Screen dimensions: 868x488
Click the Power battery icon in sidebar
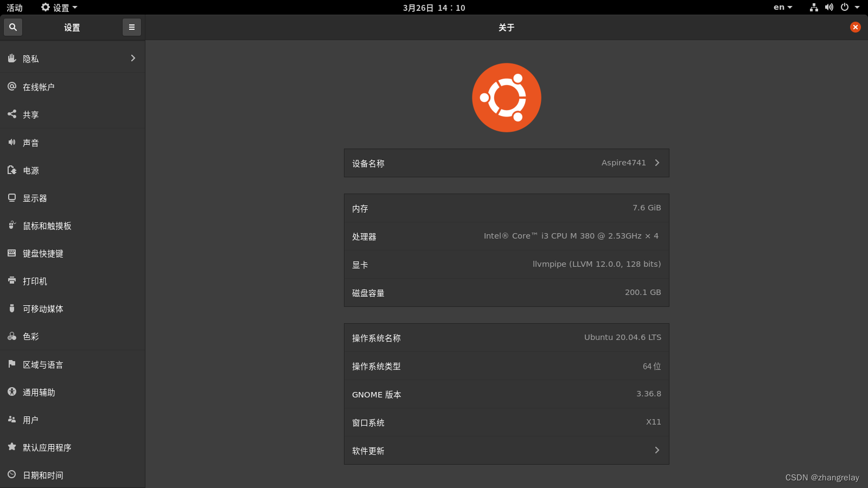point(12,170)
